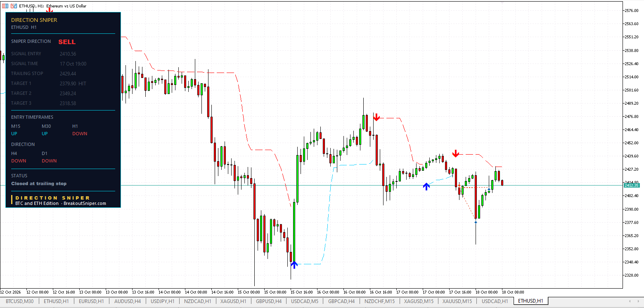Click the TARGET 1 value 2379.90 HIT
Screen dimensions: 644x308
pyautogui.click(x=73, y=83)
